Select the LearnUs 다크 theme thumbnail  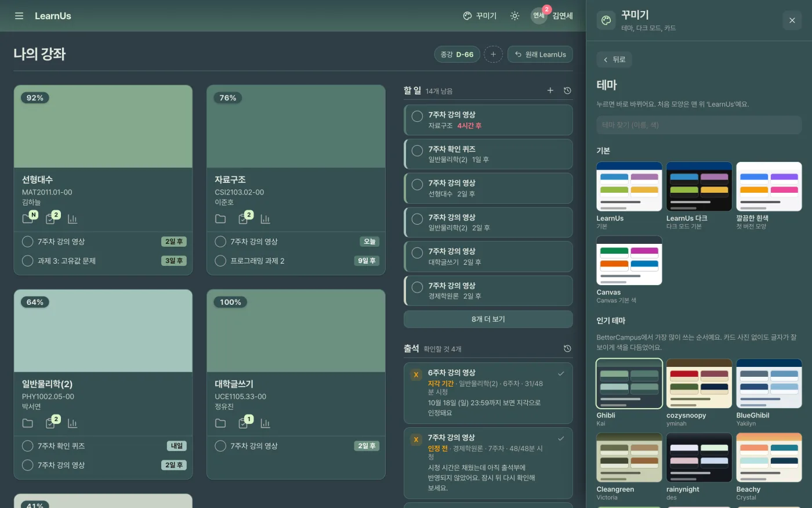(x=699, y=186)
